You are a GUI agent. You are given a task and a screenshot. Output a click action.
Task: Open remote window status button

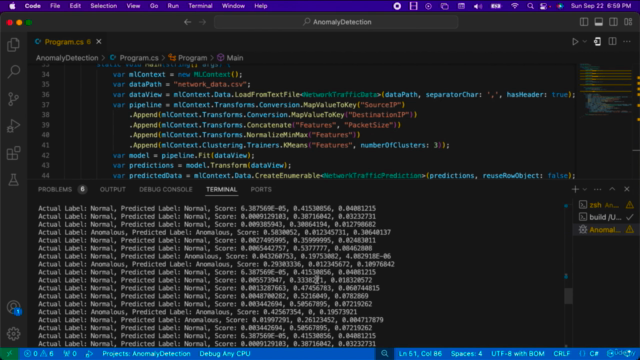(9, 354)
